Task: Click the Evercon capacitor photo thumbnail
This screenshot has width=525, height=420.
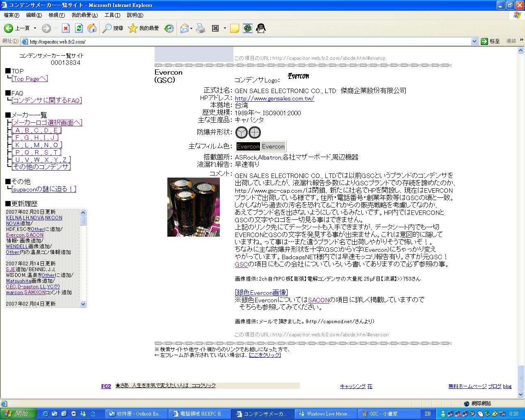Action: (194, 207)
